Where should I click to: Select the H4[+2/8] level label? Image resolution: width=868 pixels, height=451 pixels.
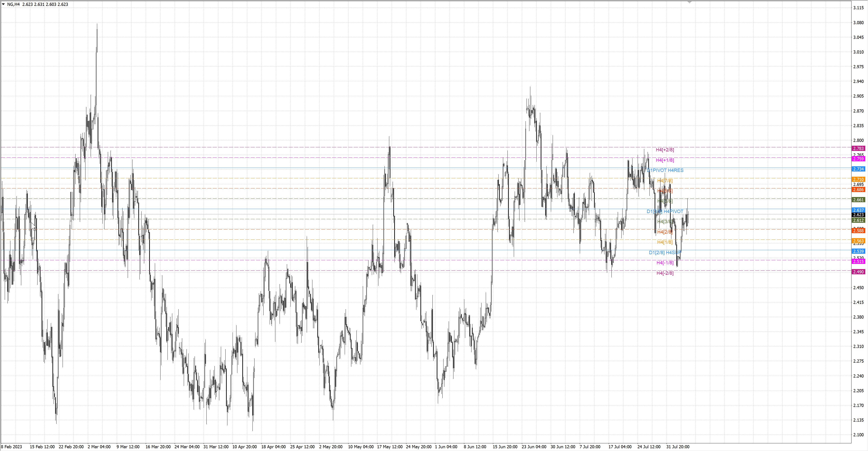pyautogui.click(x=665, y=150)
